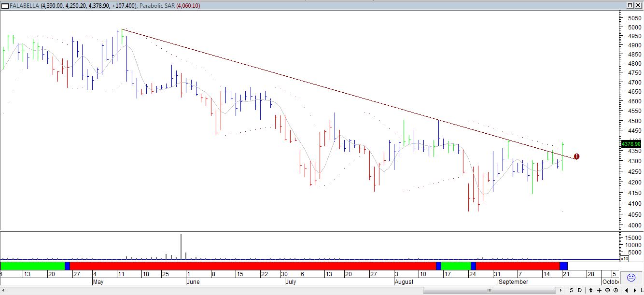The image size is (644, 295).
Task: Maximize the chart window
Action: [x=630, y=5]
